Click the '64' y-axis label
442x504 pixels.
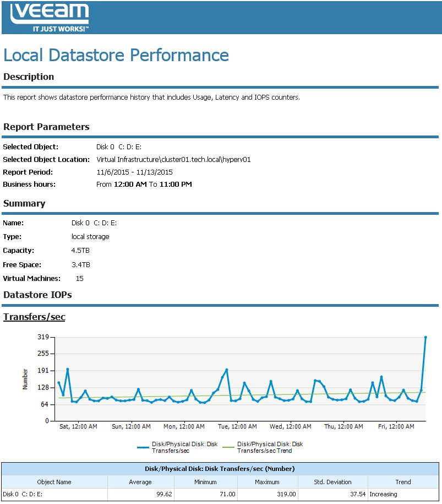45,404
